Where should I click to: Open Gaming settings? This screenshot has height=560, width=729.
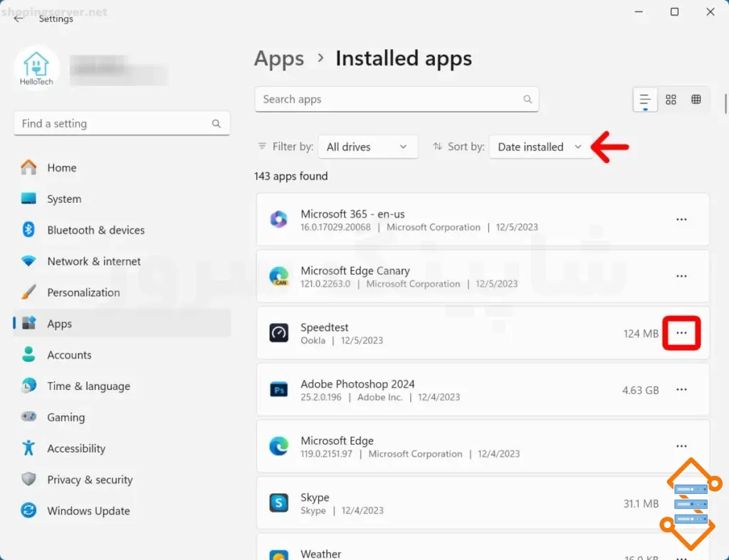click(x=122, y=417)
